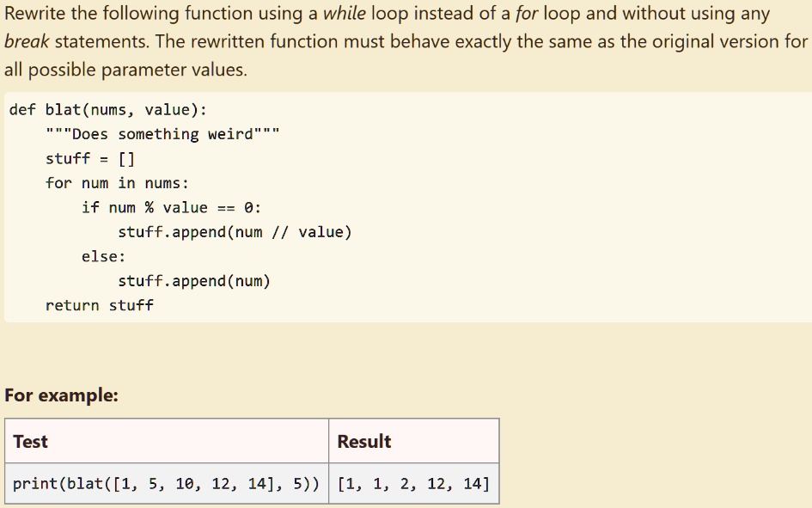Image resolution: width=812 pixels, height=508 pixels.
Task: Click the Result column header
Action: click(x=364, y=441)
